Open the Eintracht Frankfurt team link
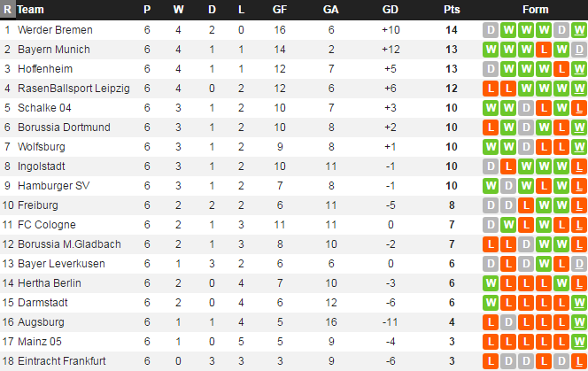 [61, 360]
